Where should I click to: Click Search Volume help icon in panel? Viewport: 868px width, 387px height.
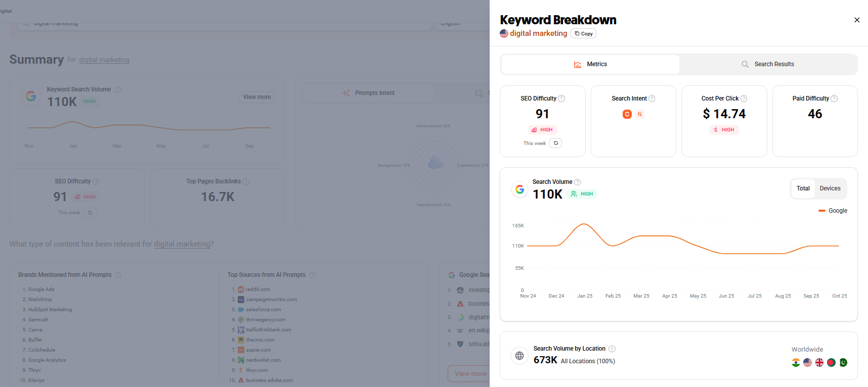[x=577, y=182]
